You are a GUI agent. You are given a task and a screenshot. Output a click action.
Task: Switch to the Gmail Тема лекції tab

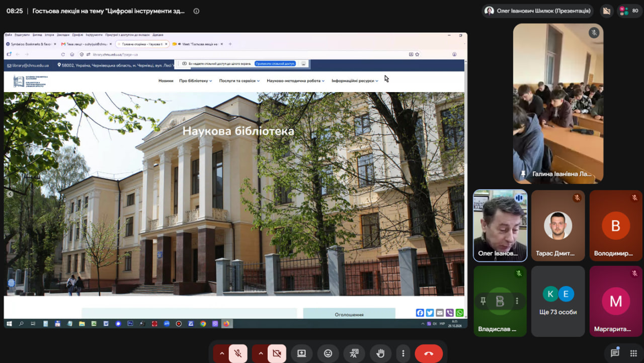click(x=86, y=44)
